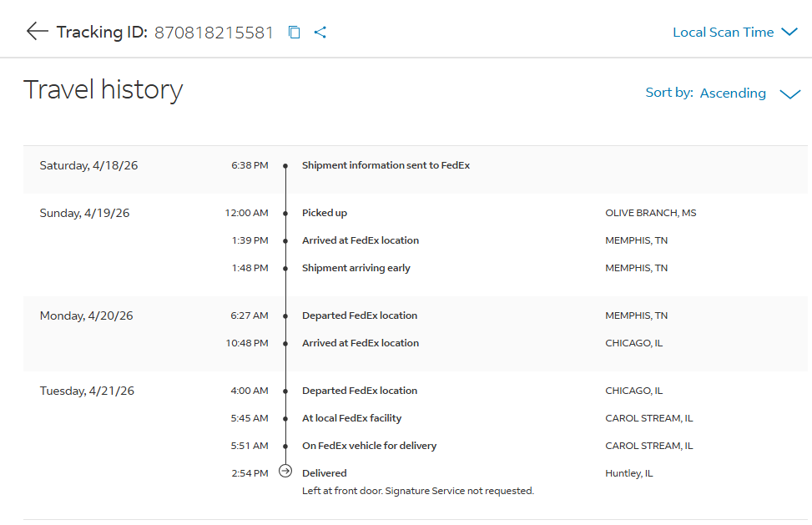Click the 'Delivered' status

tap(324, 472)
